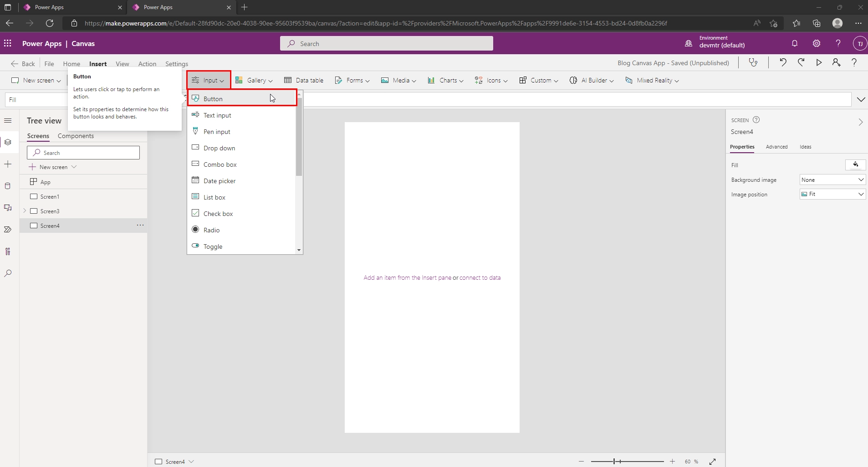
Task: Click Data table in ribbon
Action: [304, 80]
